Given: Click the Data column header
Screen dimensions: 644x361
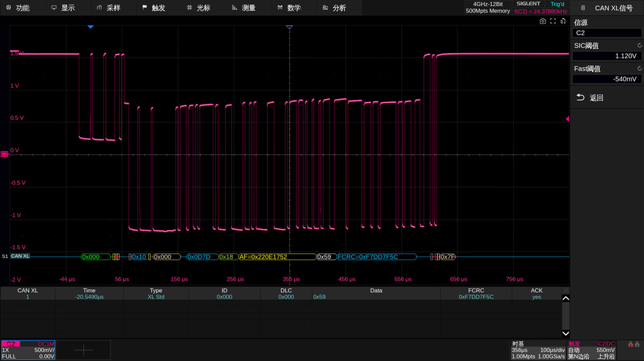Looking at the screenshot, I should tap(377, 290).
